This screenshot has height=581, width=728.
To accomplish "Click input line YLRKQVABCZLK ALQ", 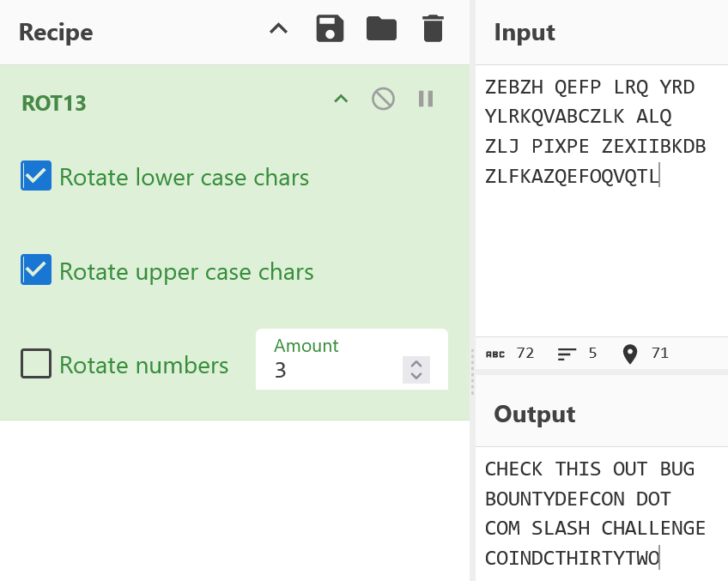I will (x=578, y=117).
